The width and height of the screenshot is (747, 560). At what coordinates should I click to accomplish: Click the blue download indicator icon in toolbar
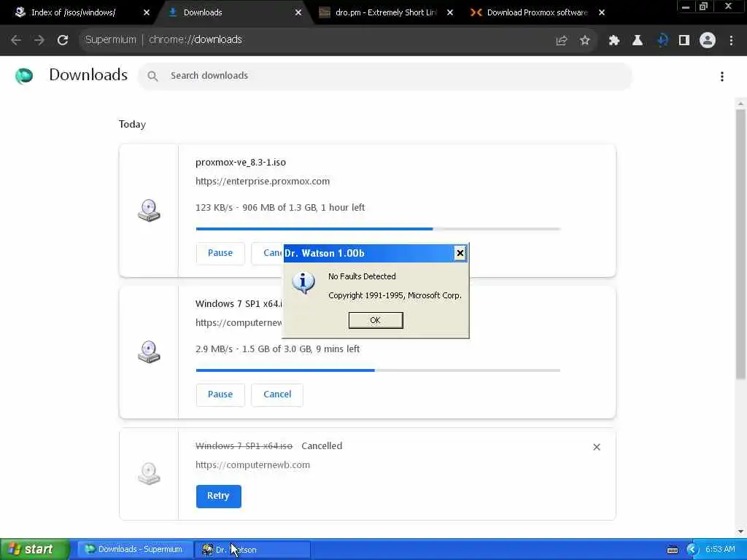pyautogui.click(x=662, y=41)
